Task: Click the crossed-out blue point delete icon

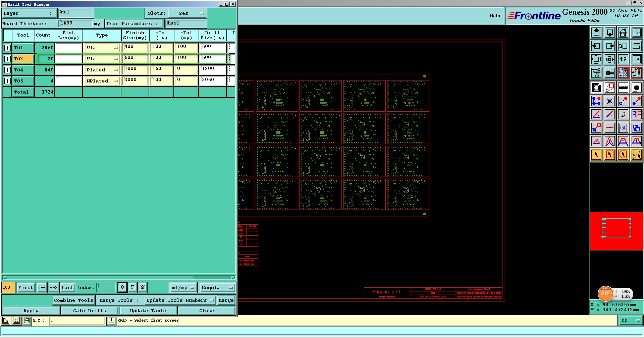Action: (x=610, y=101)
